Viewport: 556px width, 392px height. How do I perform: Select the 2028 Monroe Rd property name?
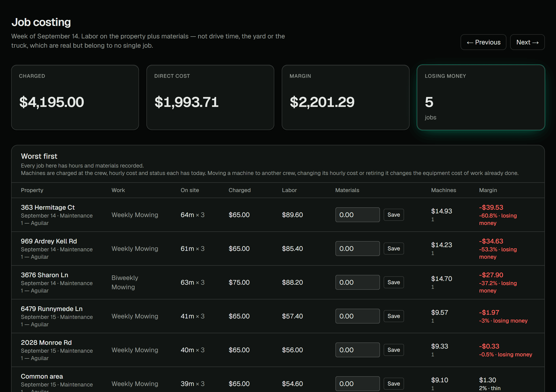click(x=46, y=343)
